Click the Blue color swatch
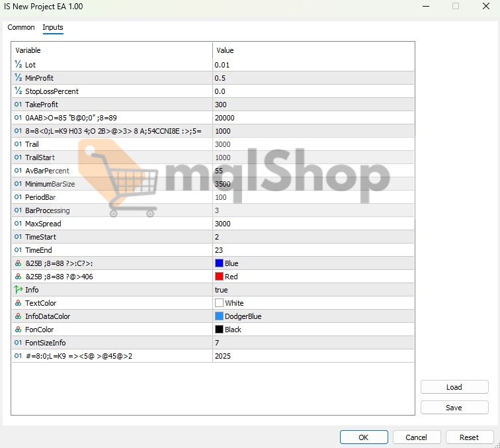500x448 pixels. (x=219, y=263)
